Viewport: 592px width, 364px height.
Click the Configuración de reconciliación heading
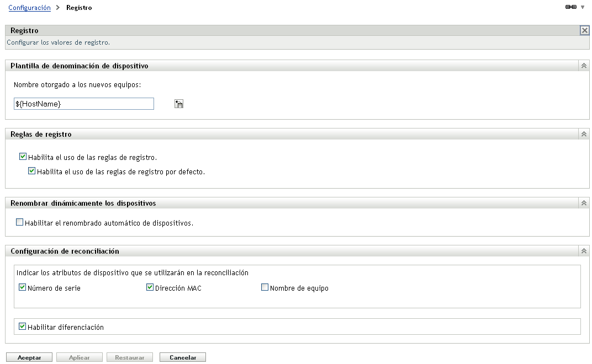65,251
